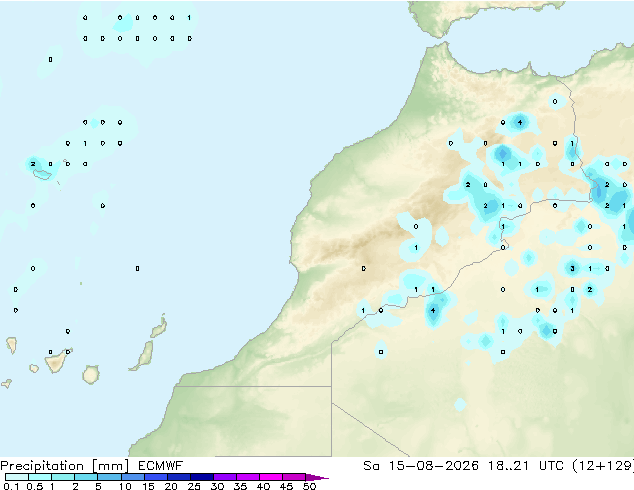The height and width of the screenshot is (490, 634).
Task: Click the 0.1–0.5 mm palest legend swatch
Action: point(17,477)
